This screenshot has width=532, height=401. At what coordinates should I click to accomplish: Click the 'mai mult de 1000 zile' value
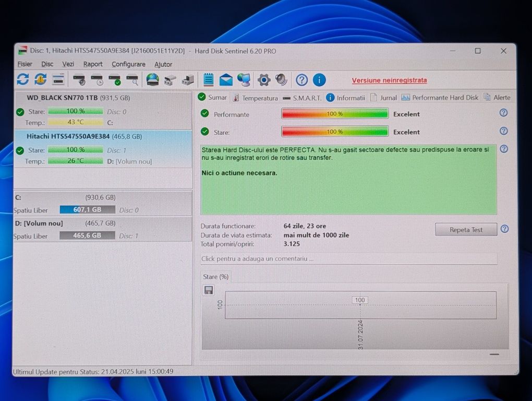316,235
